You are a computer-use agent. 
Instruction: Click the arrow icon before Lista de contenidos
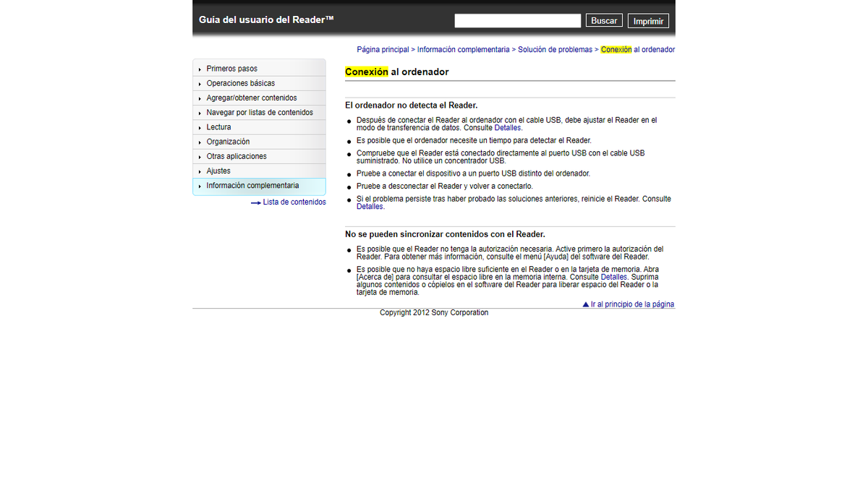coord(255,203)
